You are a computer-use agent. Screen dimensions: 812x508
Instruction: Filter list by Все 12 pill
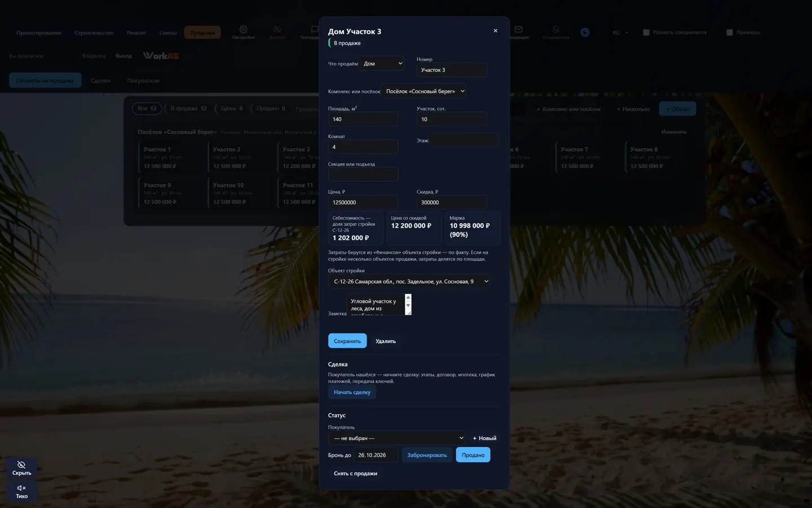(x=147, y=108)
